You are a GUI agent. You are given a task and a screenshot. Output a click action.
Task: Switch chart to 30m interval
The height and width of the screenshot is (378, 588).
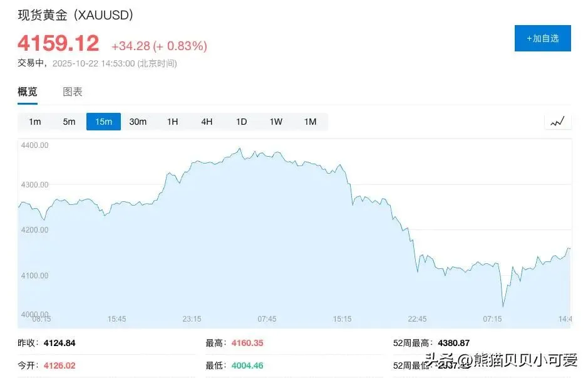point(138,122)
